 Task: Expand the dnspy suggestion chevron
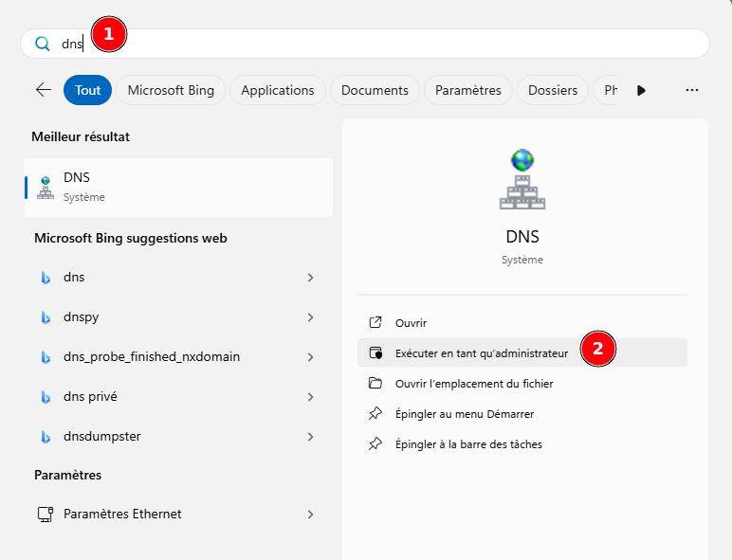[310, 317]
